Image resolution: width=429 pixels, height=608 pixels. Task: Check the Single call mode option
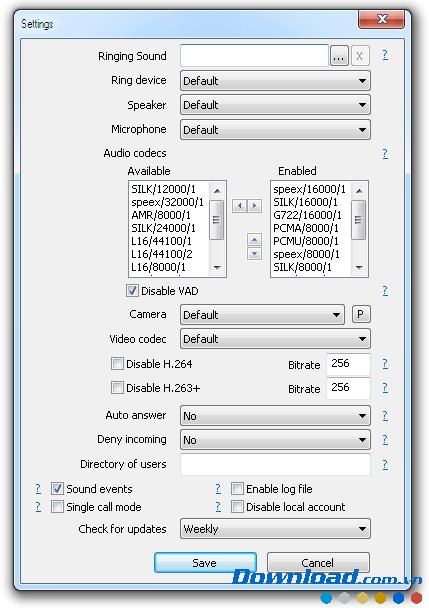(57, 507)
